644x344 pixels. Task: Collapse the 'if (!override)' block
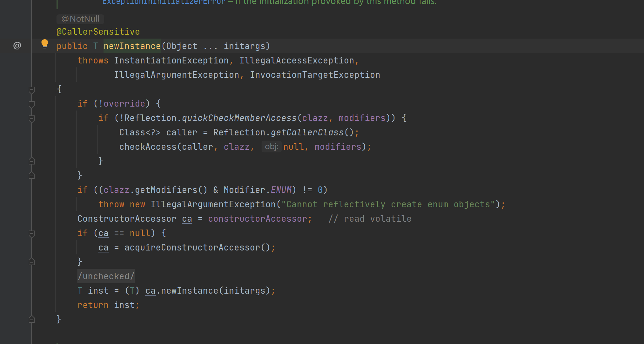(32, 104)
